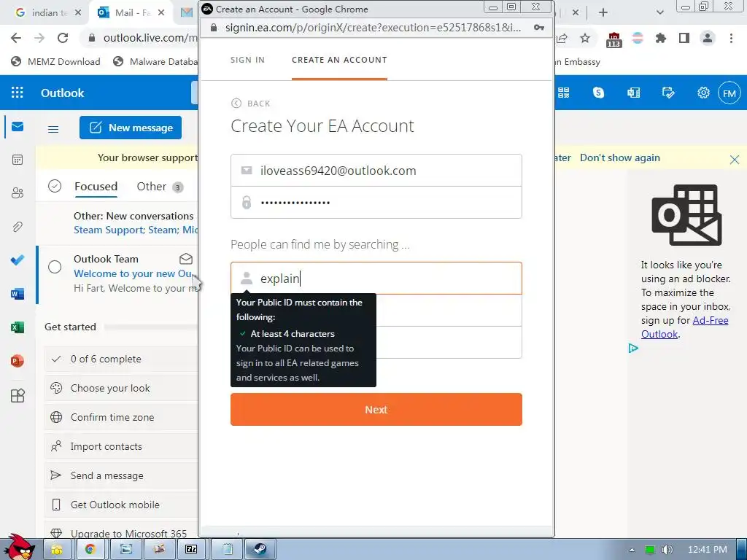This screenshot has width=747, height=560.
Task: Open Chrome profile avatar
Action: (x=708, y=38)
